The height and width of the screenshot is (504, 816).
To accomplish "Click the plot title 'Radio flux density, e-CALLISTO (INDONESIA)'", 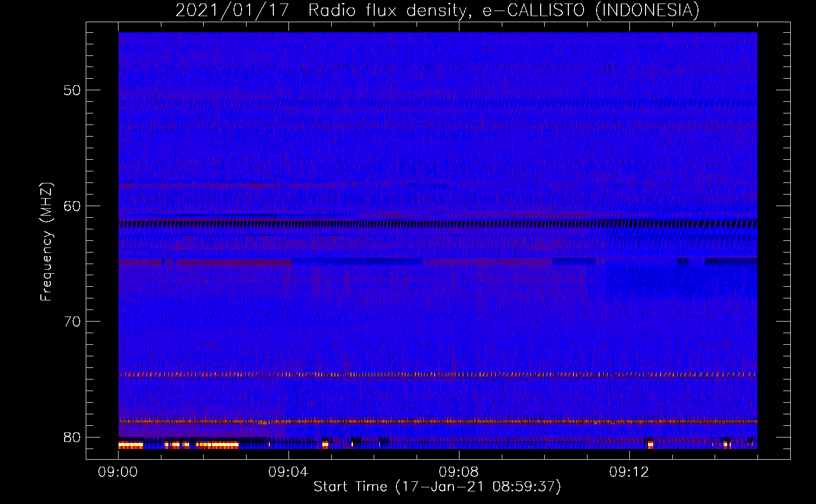I will pos(503,10).
